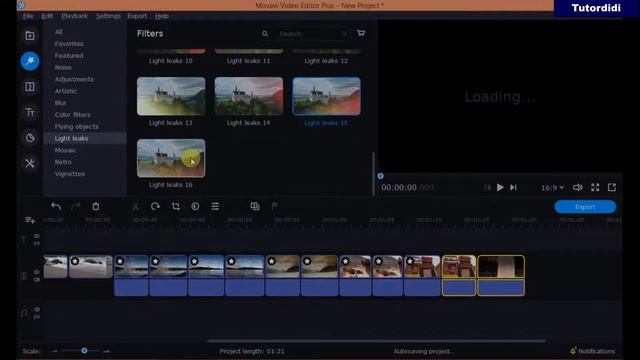Select the Favorites category

69,44
